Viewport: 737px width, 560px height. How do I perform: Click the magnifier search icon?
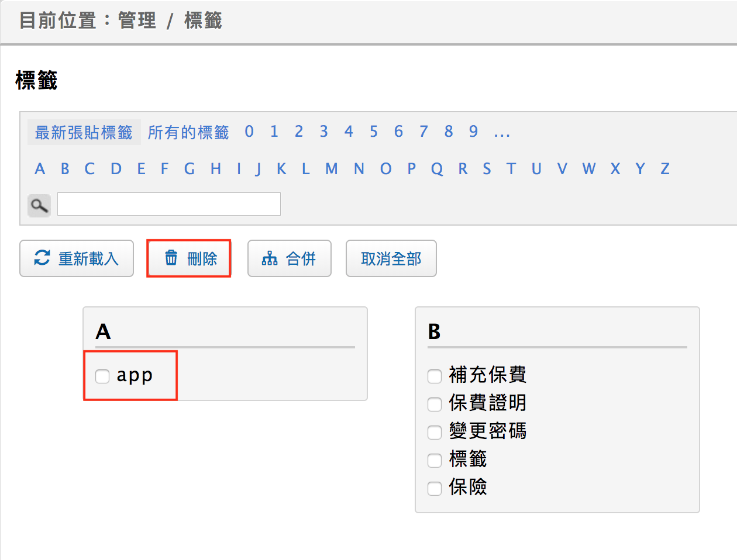[39, 205]
